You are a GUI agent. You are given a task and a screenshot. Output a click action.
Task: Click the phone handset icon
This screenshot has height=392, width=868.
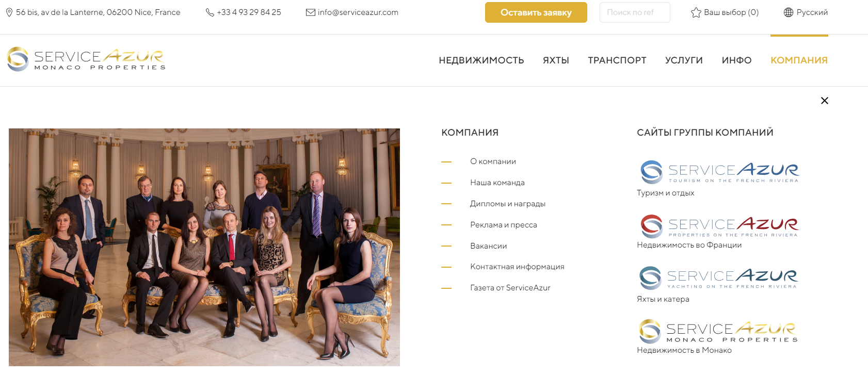[x=210, y=12]
